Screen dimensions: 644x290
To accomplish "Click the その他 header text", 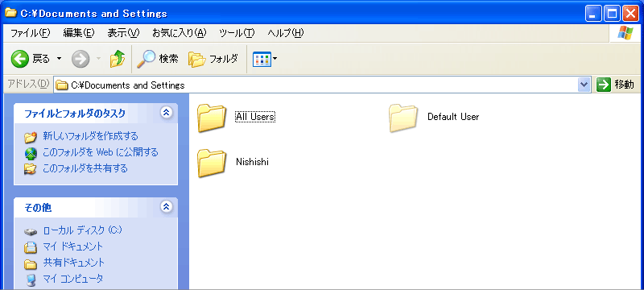I will tap(38, 208).
